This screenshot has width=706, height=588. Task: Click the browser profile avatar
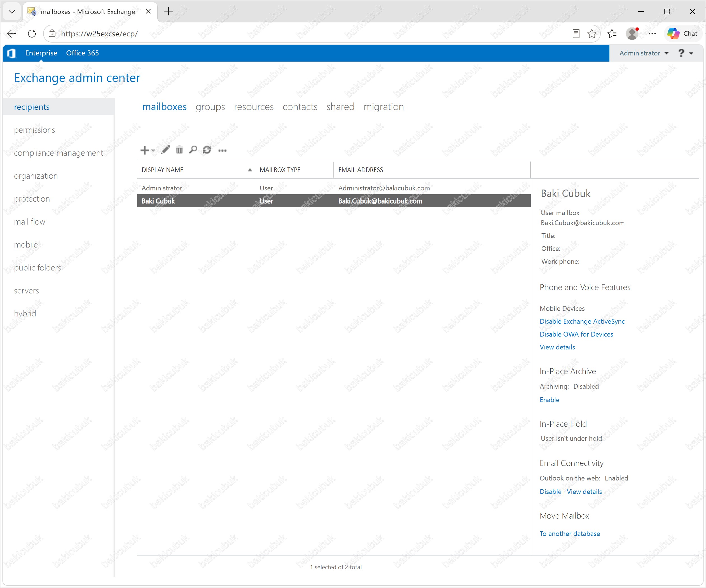pos(632,34)
